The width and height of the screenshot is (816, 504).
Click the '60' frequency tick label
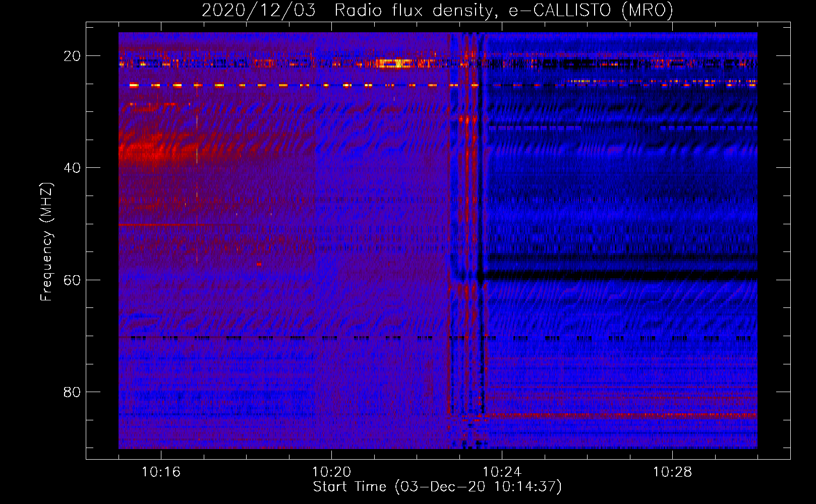click(x=72, y=280)
